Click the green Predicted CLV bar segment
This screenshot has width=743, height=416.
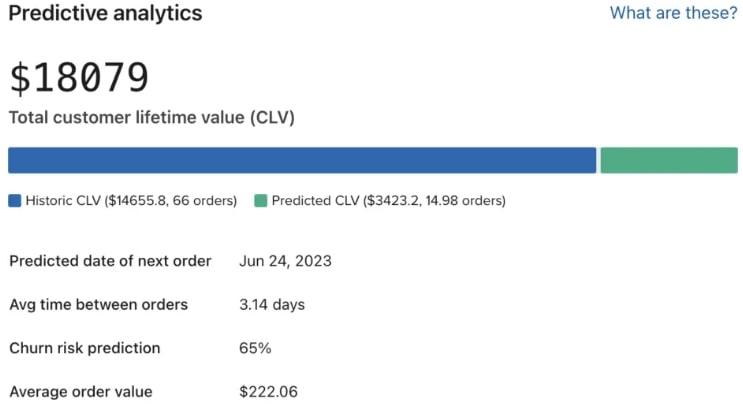click(x=668, y=161)
